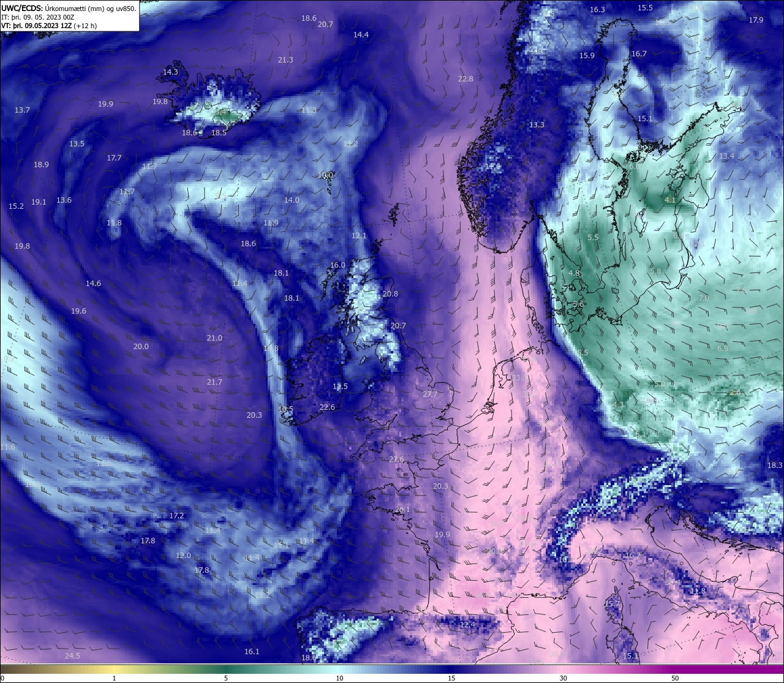Viewport: 784px width, 683px height.
Task: Click the 16.2 value label
Action: point(632,556)
